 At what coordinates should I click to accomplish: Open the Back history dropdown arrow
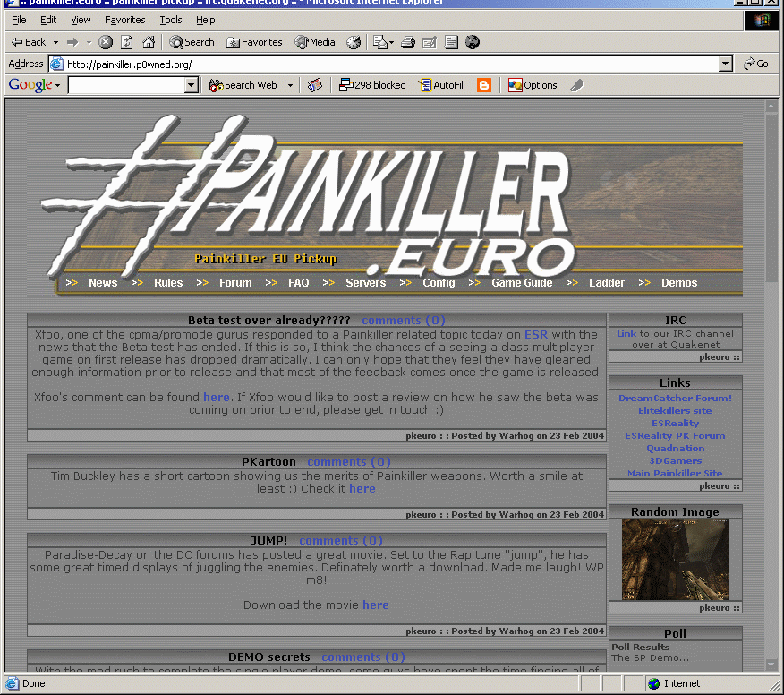click(x=55, y=42)
